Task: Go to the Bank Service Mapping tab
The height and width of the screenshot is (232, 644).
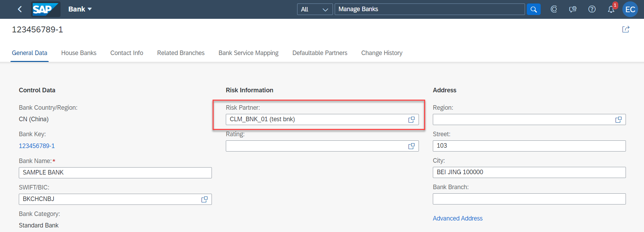Action: click(248, 53)
